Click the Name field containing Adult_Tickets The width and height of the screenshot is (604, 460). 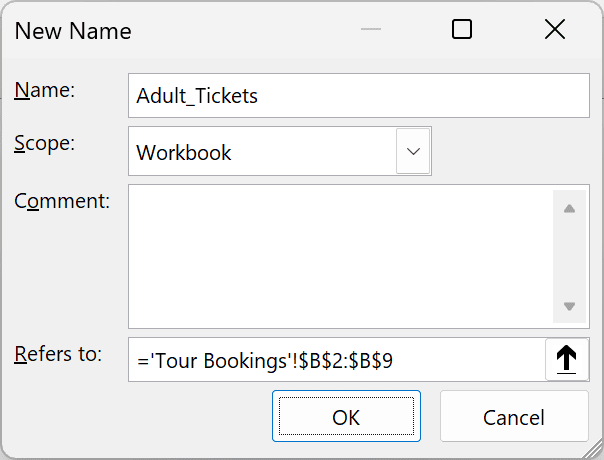[359, 96]
